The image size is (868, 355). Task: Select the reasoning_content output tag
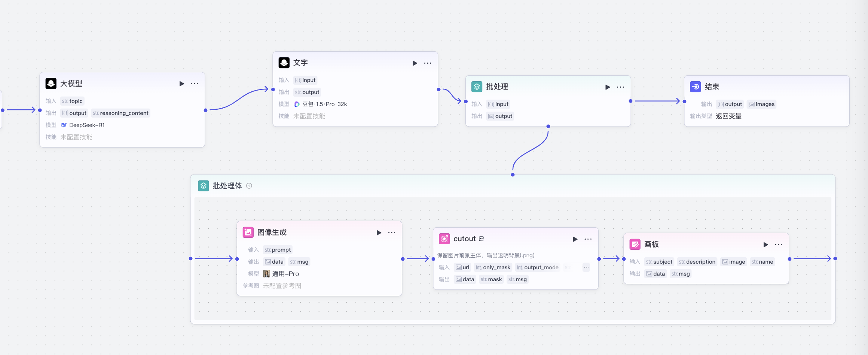[120, 113]
